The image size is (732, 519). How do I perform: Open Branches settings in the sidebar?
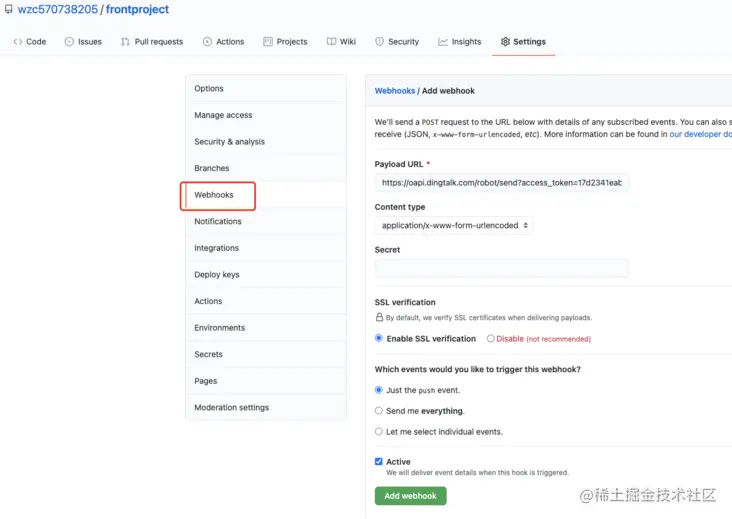266,168
